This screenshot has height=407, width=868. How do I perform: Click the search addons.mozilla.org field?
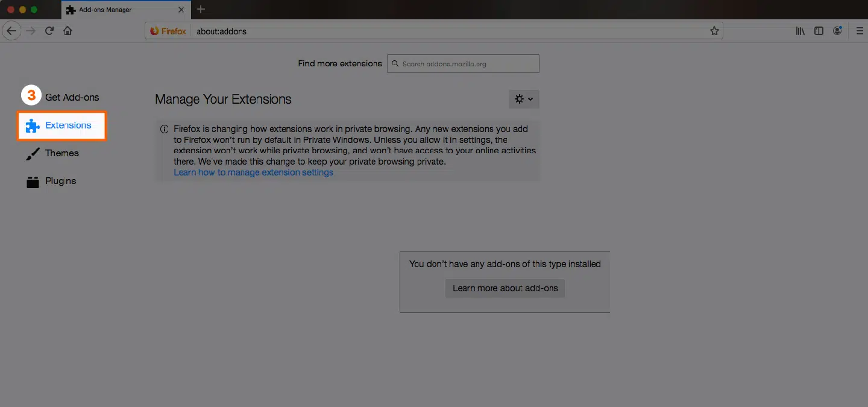click(x=463, y=63)
